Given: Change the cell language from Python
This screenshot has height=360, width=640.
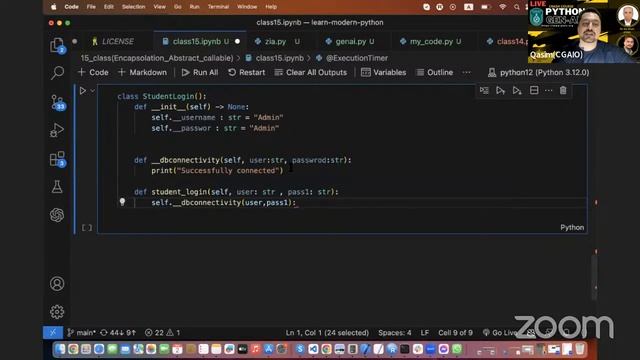Looking at the screenshot, I should [572, 227].
